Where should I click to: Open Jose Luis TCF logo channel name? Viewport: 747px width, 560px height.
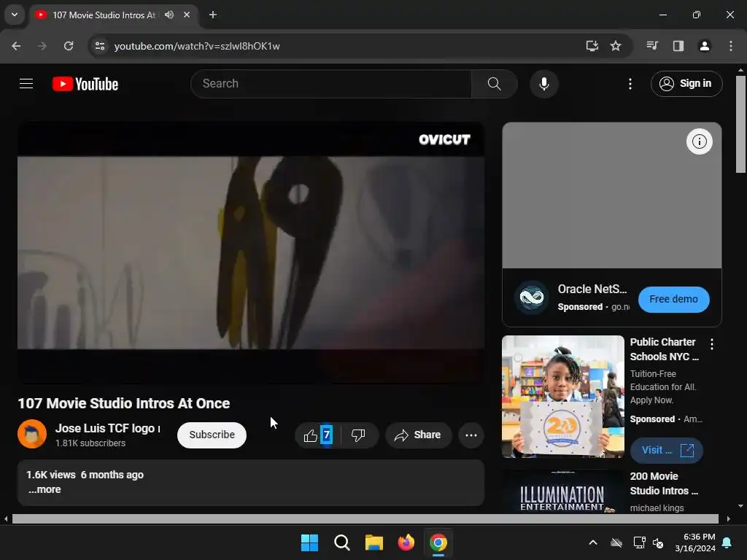[108, 428]
